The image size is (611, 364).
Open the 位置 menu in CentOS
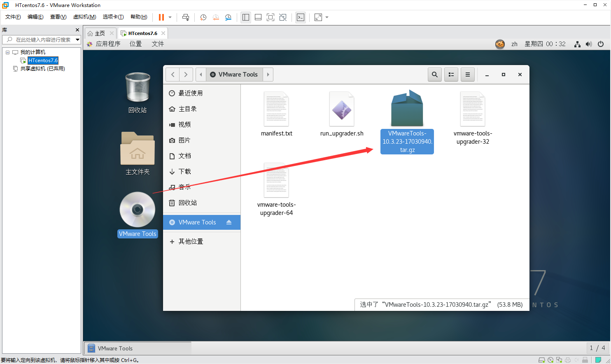coord(135,44)
